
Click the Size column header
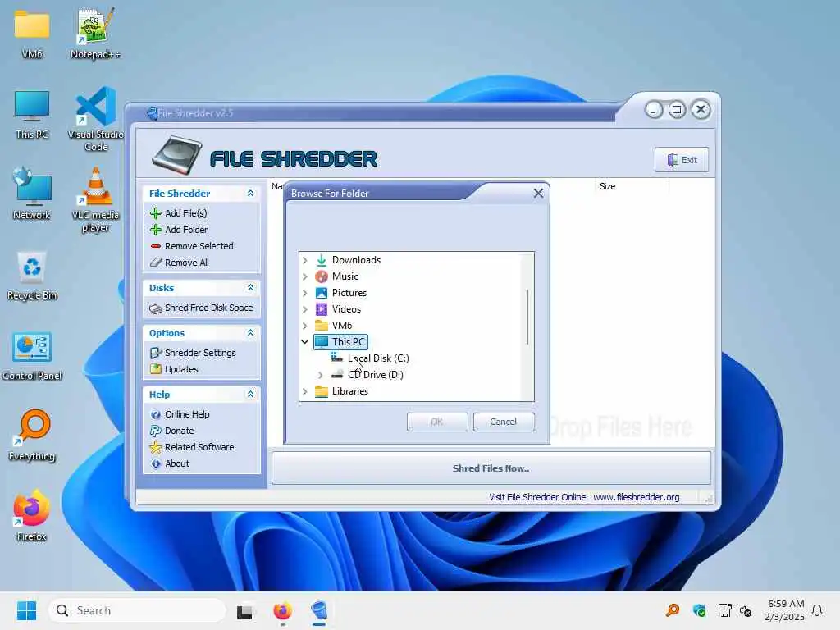(x=632, y=186)
